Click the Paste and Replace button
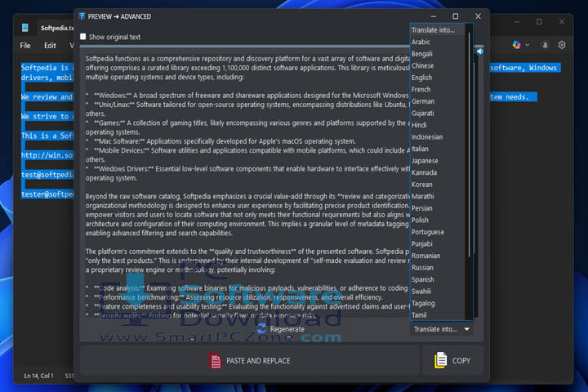Image resolution: width=588 pixels, height=392 pixels. click(x=249, y=360)
